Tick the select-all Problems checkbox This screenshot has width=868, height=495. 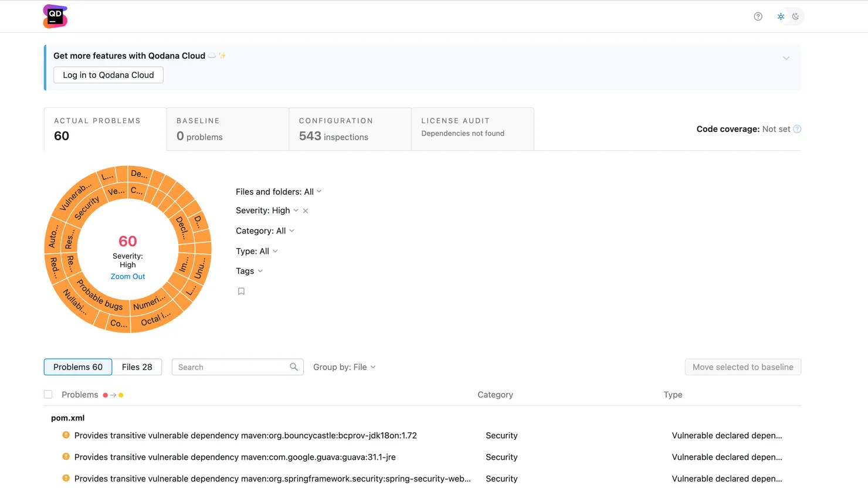48,395
